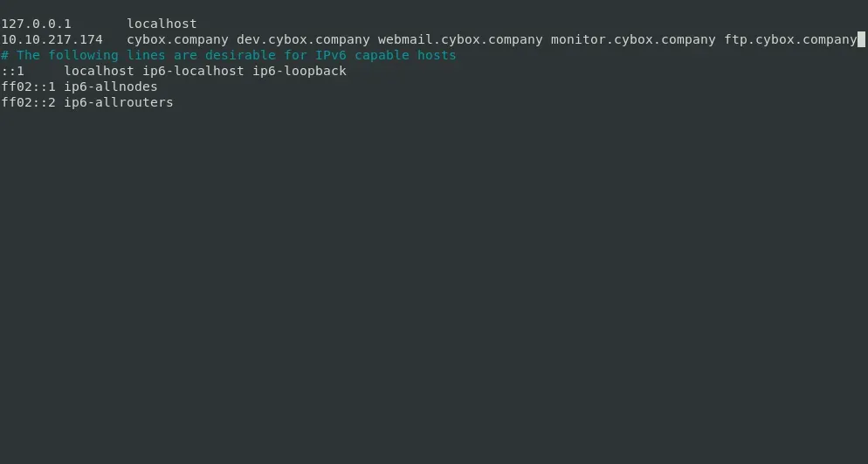Click the dev.cybox.company host entry
Image resolution: width=868 pixels, height=464 pixels.
pyautogui.click(x=303, y=39)
